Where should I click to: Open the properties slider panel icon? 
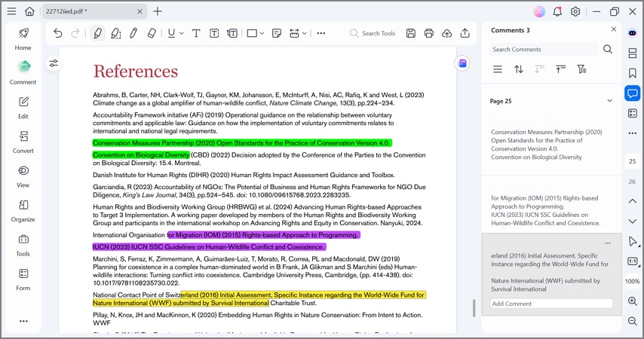tap(54, 63)
